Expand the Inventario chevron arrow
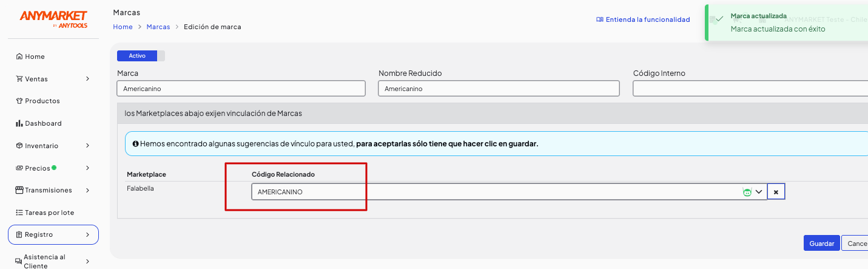The width and height of the screenshot is (868, 269). (88, 146)
